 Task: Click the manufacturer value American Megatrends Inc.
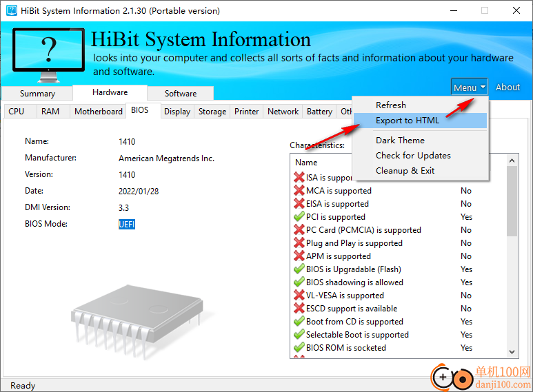pos(166,158)
